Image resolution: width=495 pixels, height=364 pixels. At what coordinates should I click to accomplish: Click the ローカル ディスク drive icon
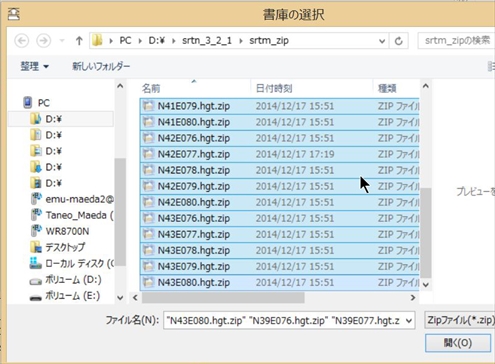click(x=35, y=263)
